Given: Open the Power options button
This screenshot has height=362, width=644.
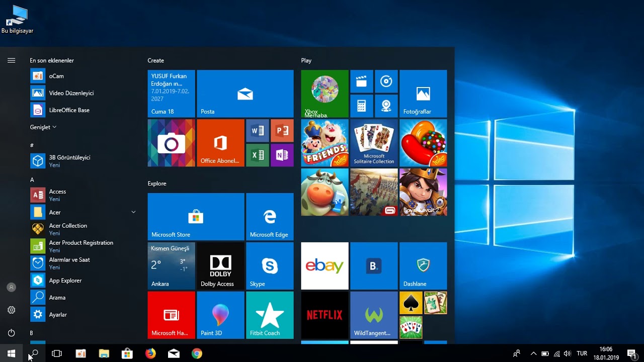Looking at the screenshot, I should [x=11, y=333].
